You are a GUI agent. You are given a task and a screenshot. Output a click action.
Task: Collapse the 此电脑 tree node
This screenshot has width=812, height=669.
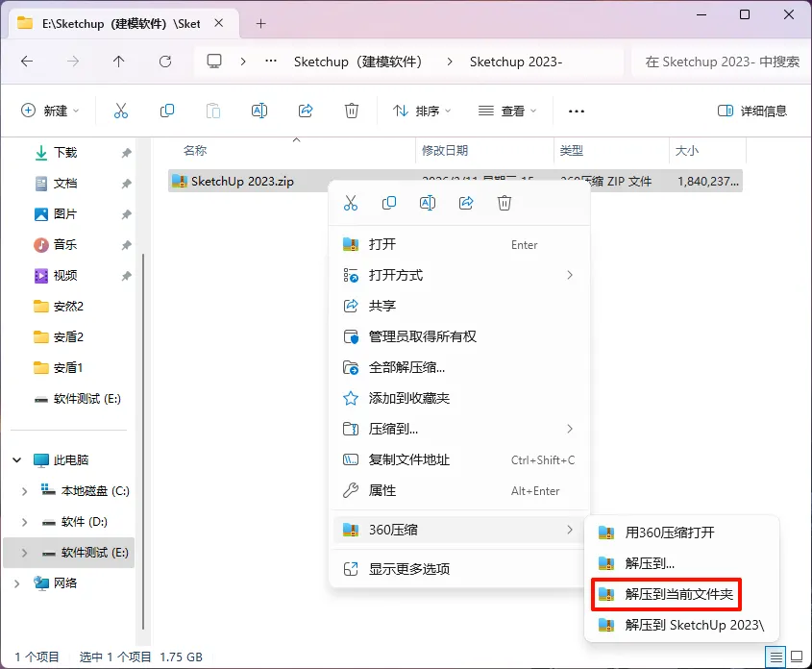click(16, 459)
